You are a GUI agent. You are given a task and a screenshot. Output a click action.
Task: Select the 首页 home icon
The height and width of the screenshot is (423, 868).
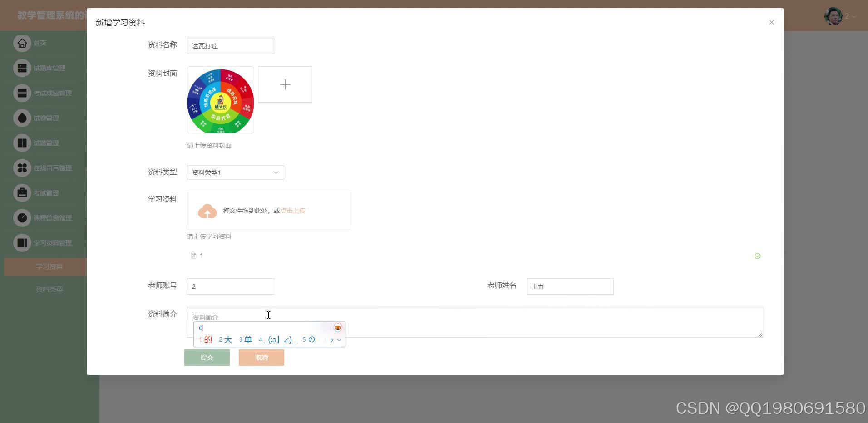click(x=22, y=43)
